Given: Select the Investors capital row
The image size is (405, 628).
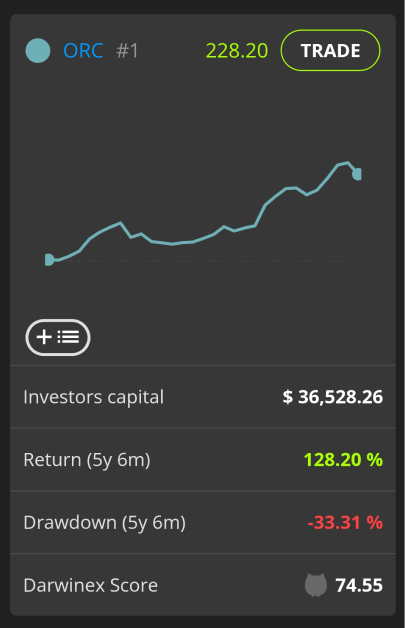Looking at the screenshot, I should 203,397.
